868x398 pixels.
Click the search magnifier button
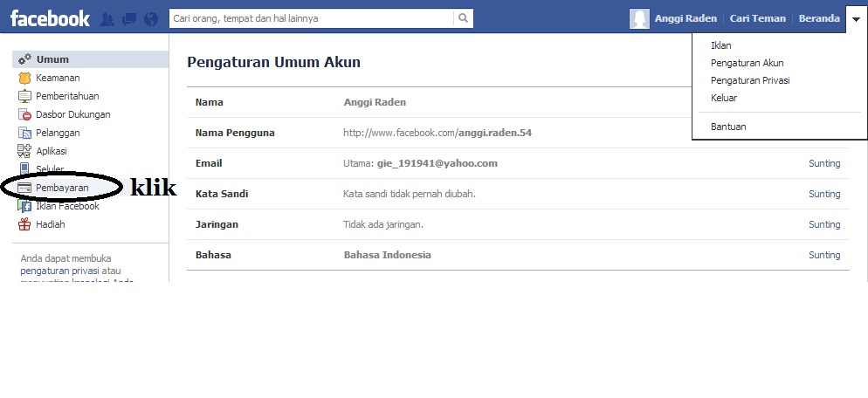pos(464,18)
